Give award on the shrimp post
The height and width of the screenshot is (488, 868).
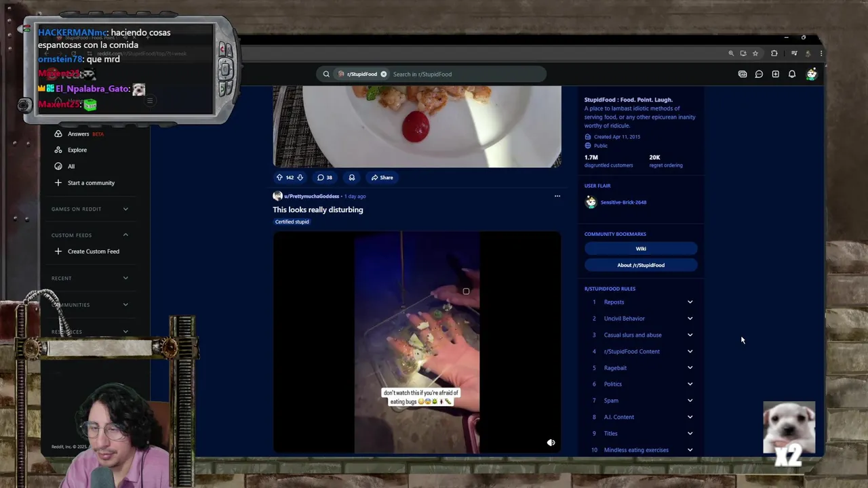click(x=351, y=178)
